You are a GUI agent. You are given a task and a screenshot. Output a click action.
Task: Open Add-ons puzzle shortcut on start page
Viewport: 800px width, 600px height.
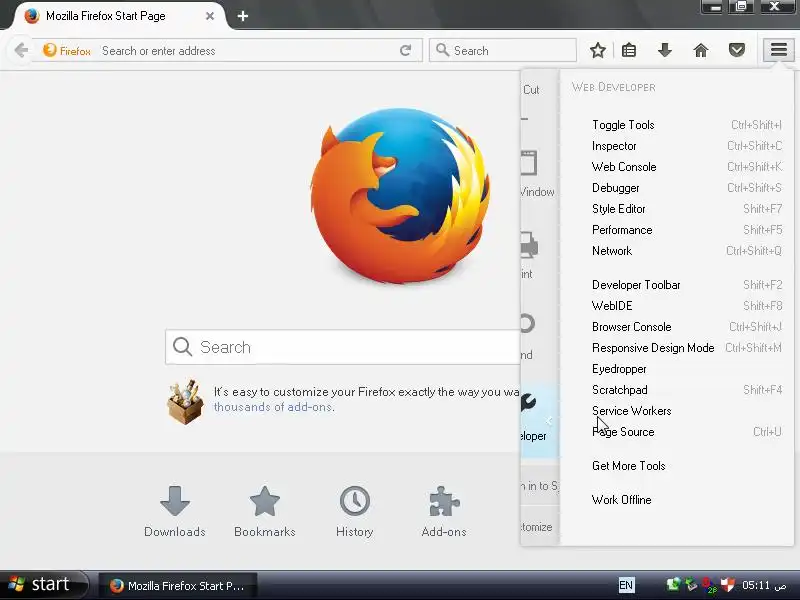[444, 512]
